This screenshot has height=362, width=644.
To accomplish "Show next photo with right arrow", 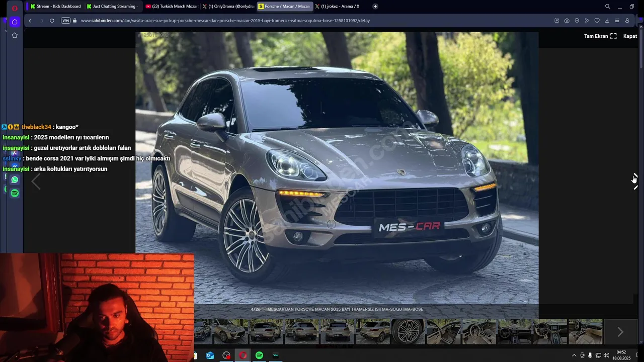I will 634,181.
